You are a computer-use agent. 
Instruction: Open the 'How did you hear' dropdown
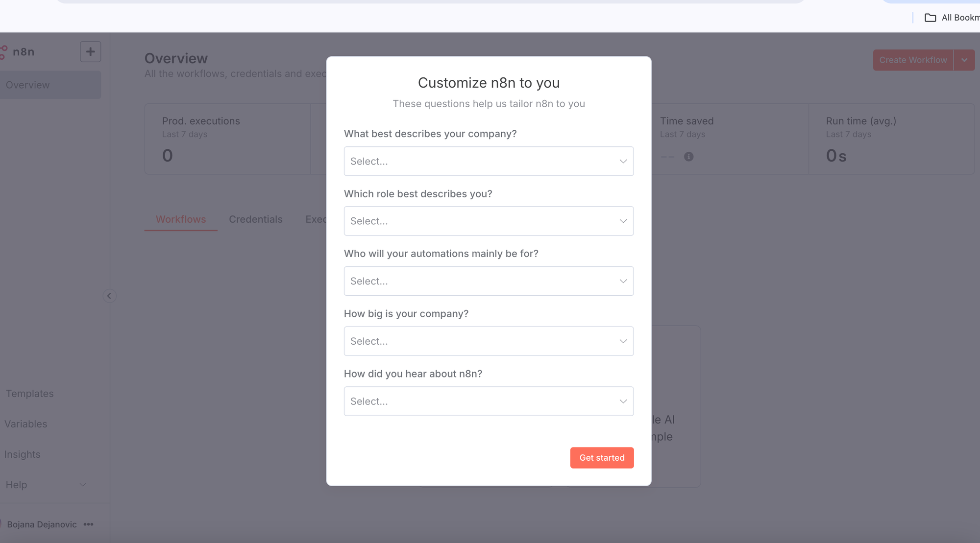[489, 401]
